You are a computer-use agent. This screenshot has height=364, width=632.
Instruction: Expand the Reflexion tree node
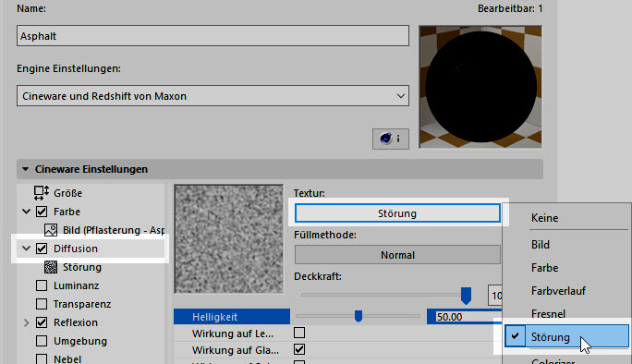(26, 322)
